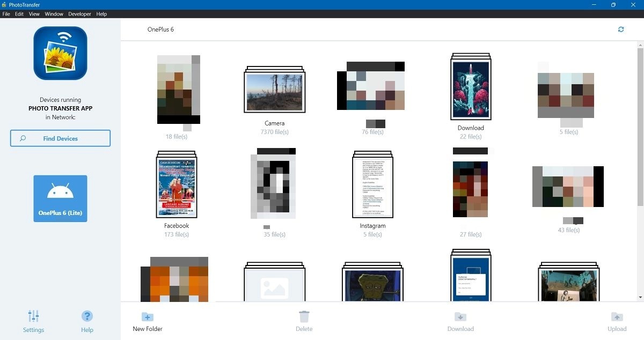Open the Window menu
The height and width of the screenshot is (340, 644).
tap(54, 14)
